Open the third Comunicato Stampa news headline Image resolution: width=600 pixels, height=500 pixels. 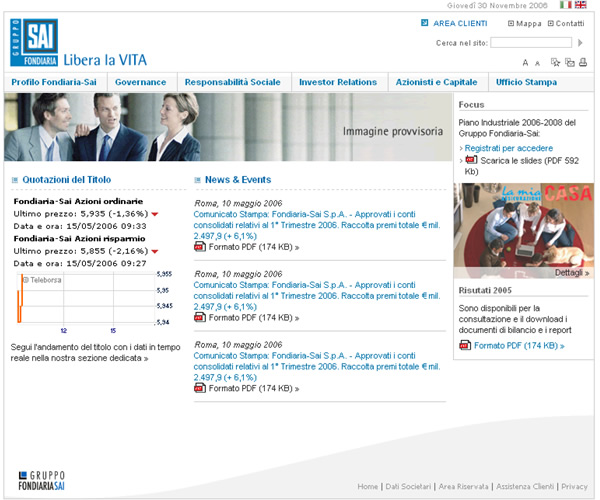coord(317,366)
